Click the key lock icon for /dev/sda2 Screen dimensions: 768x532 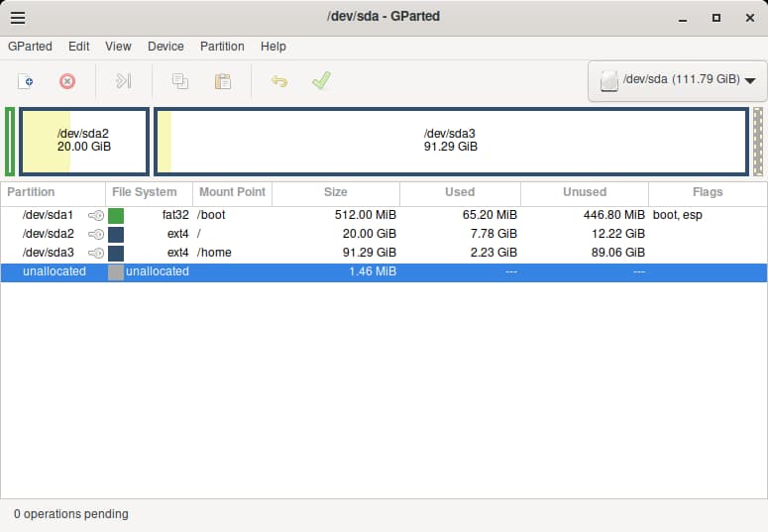(96, 234)
